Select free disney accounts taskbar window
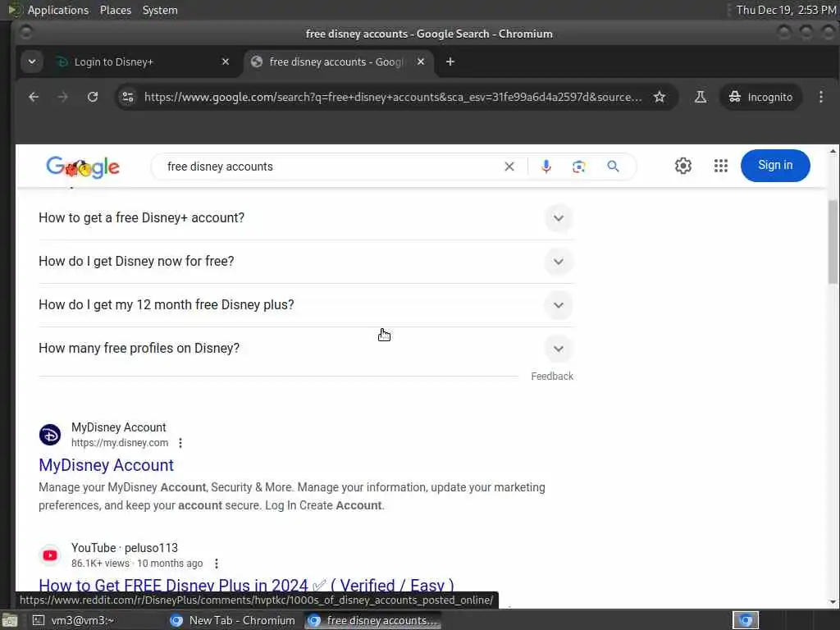 coord(373,620)
